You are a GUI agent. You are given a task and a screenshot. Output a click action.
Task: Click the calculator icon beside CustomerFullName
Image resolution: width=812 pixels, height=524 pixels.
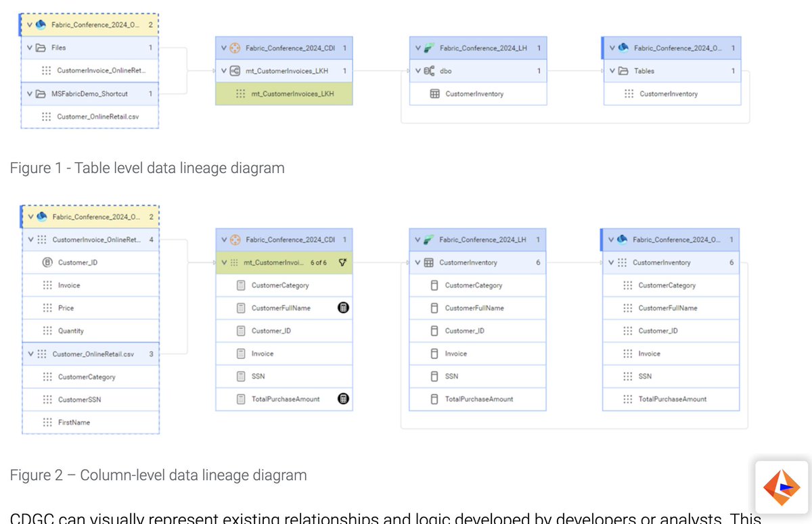click(343, 308)
